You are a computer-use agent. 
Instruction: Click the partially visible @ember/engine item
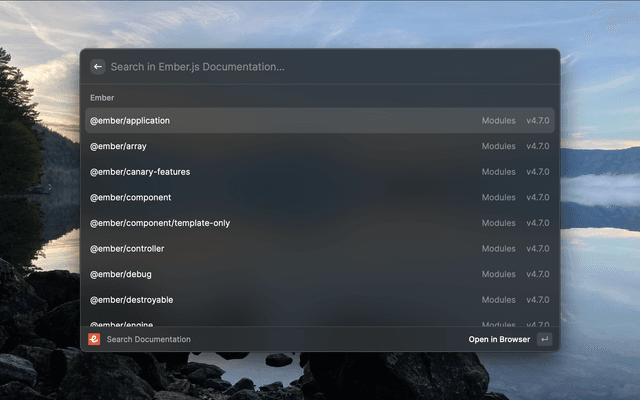click(122, 323)
